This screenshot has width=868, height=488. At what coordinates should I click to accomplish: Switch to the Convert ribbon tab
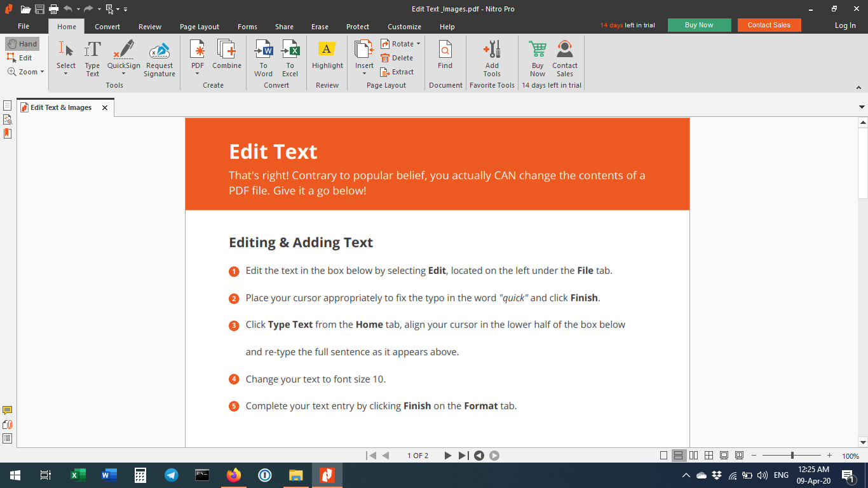coord(107,27)
